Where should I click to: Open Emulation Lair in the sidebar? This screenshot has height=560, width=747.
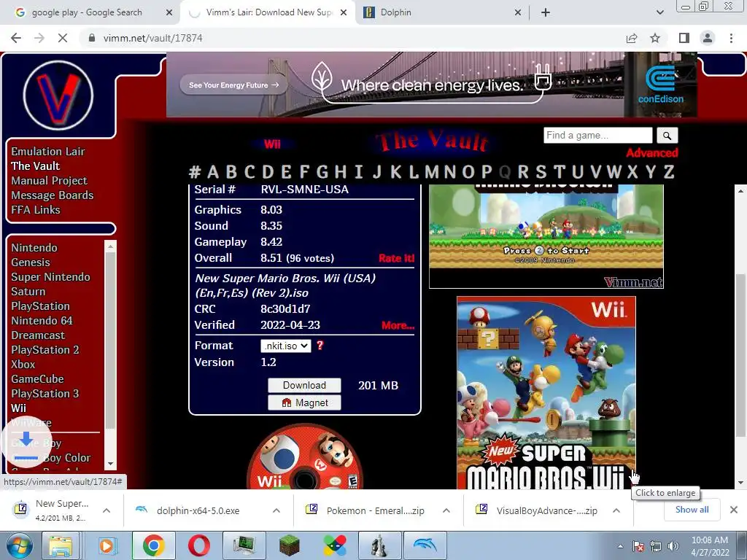click(48, 152)
